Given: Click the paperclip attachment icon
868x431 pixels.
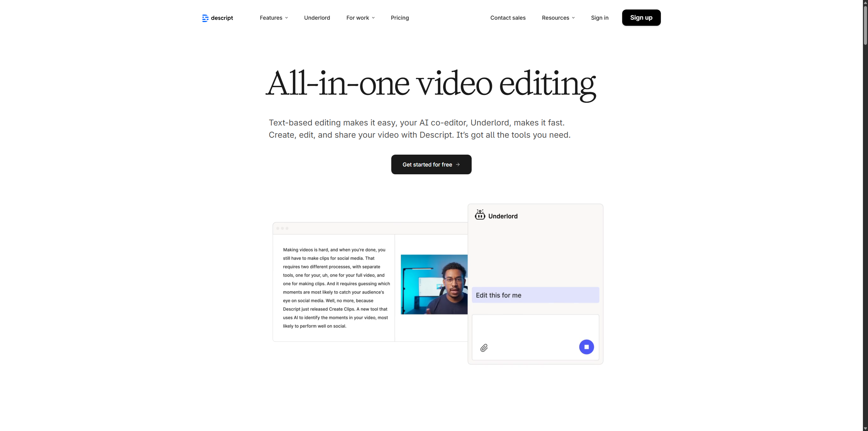Looking at the screenshot, I should (484, 348).
